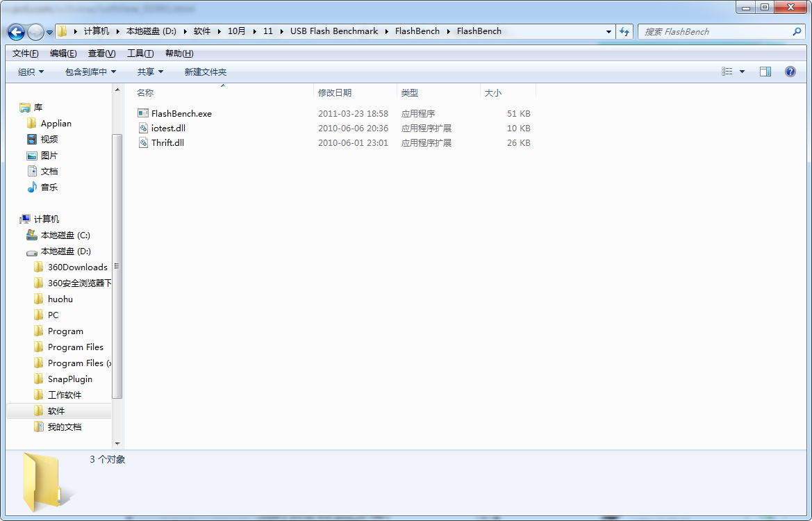Open the 工作软件 folder in tree
812x521 pixels.
[65, 395]
